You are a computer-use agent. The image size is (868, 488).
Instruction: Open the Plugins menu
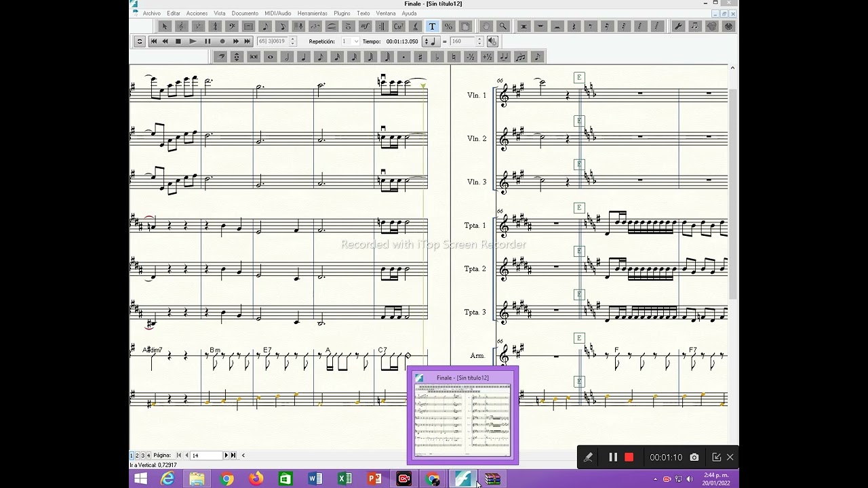coord(342,13)
